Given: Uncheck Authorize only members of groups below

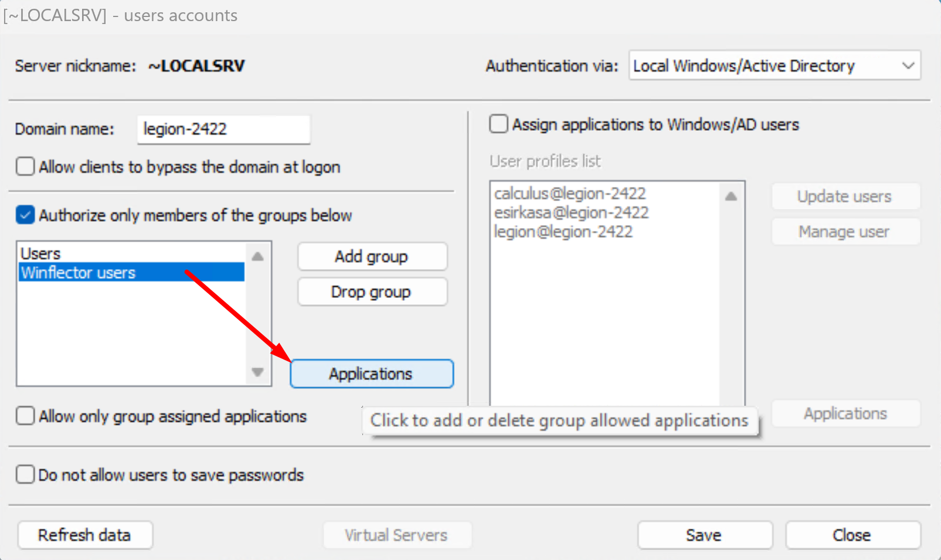Looking at the screenshot, I should 25,215.
